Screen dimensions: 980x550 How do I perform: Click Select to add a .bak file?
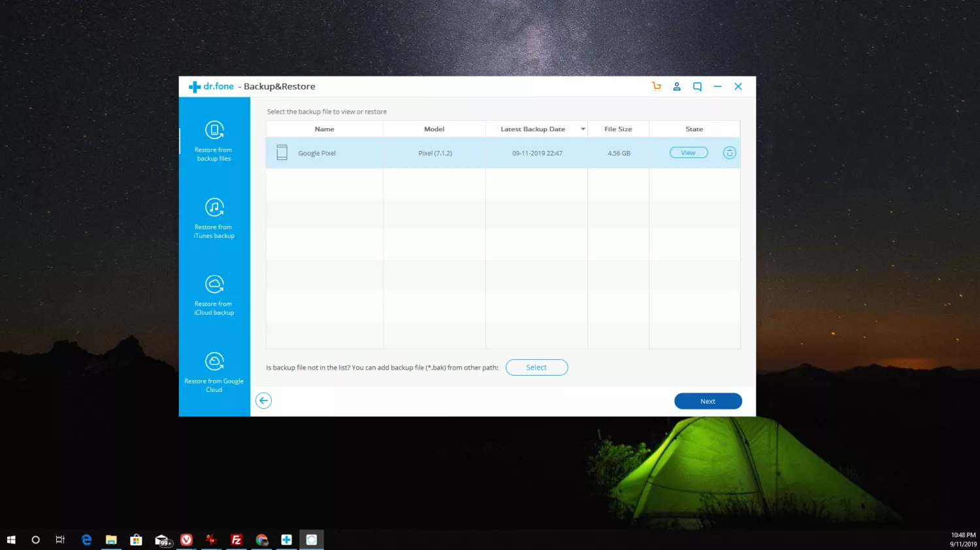(x=536, y=368)
